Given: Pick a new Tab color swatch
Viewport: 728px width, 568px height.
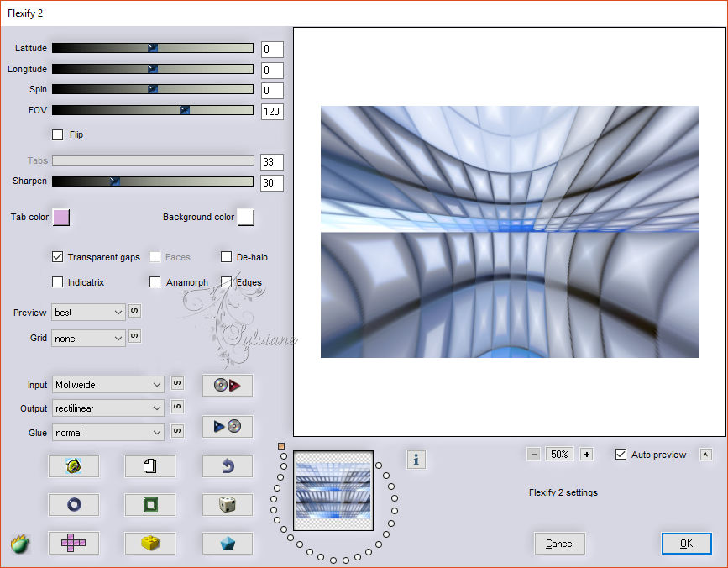Looking at the screenshot, I should point(61,217).
